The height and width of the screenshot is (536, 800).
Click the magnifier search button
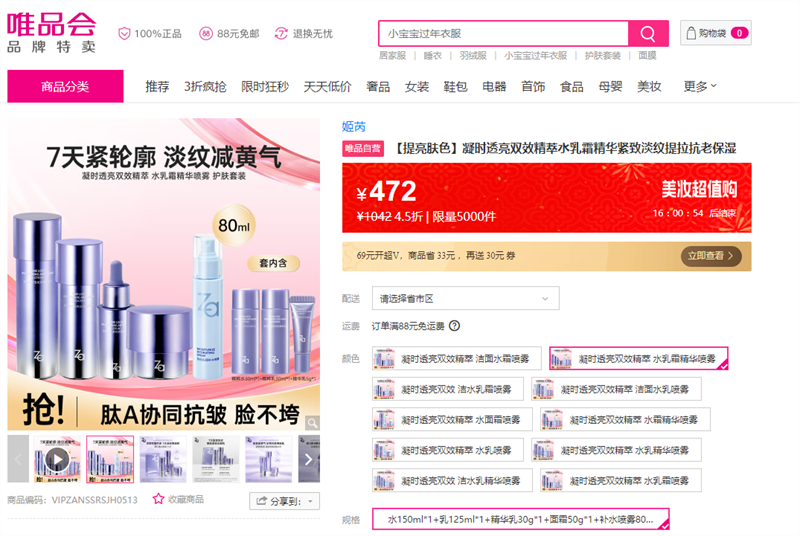click(648, 34)
